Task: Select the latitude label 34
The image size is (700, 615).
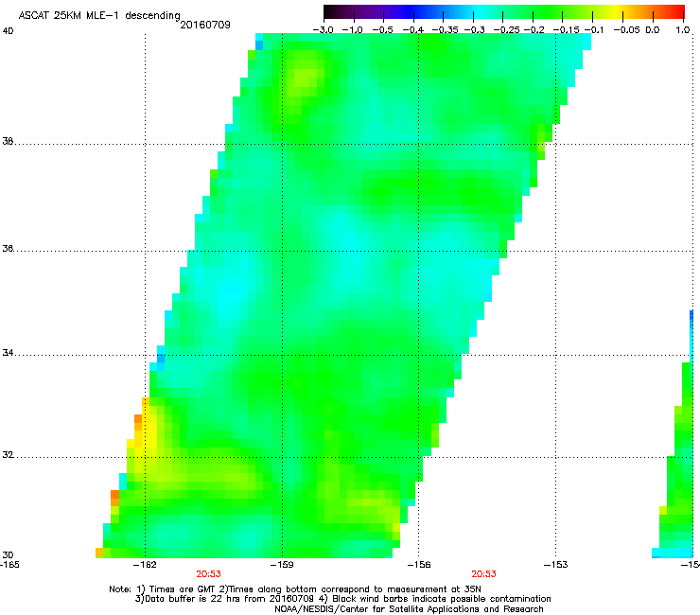Action: (8, 353)
